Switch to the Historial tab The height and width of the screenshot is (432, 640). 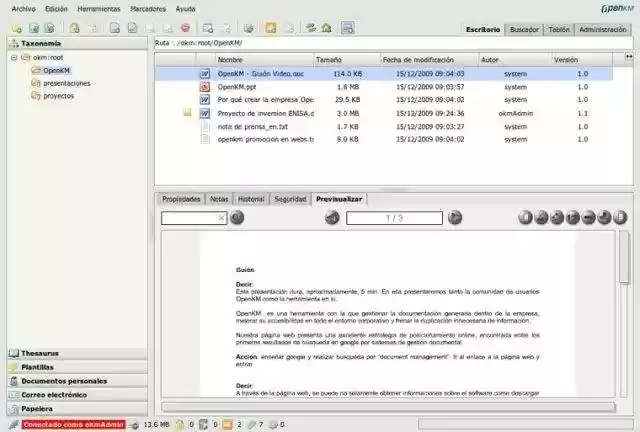point(251,199)
